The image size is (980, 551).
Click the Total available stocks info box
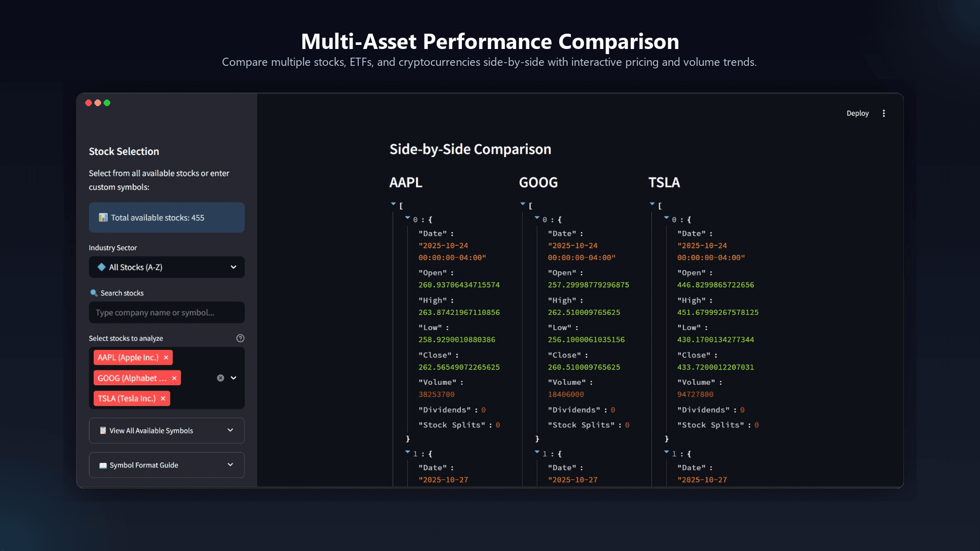click(167, 217)
